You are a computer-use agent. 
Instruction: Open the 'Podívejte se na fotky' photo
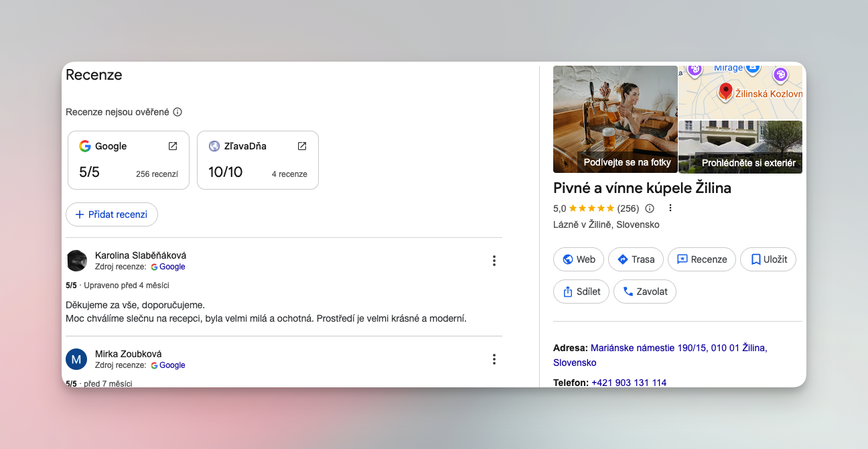616,119
